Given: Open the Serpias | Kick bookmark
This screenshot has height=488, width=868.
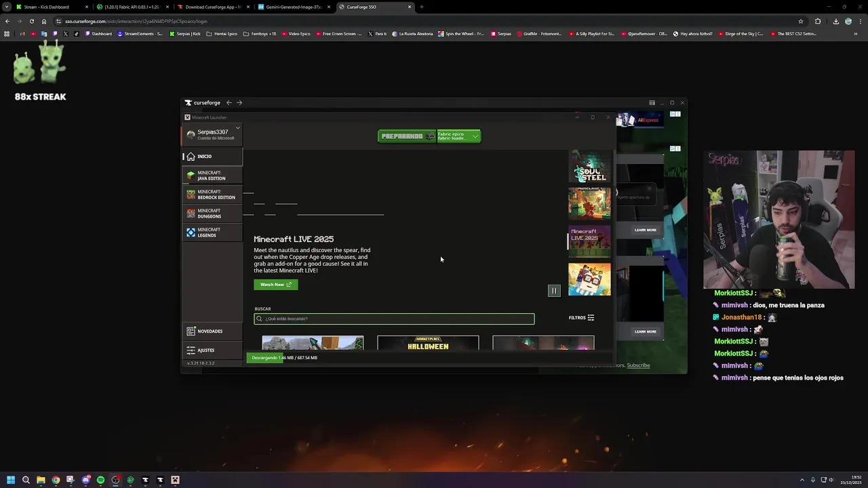Looking at the screenshot, I should point(185,34).
